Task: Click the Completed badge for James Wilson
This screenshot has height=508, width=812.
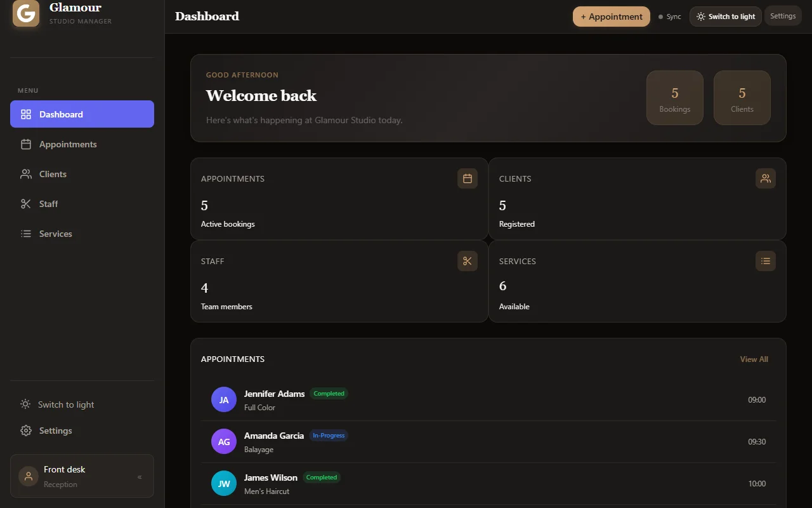Action: [322, 478]
